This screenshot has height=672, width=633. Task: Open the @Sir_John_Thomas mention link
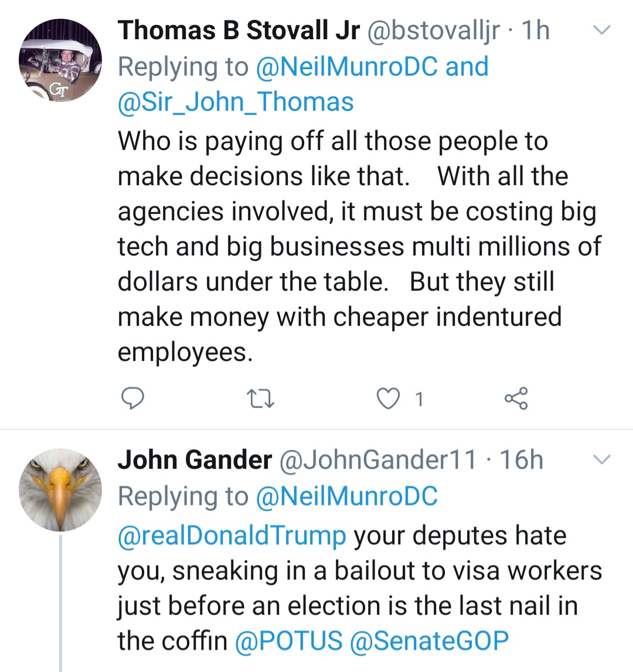[x=236, y=101]
